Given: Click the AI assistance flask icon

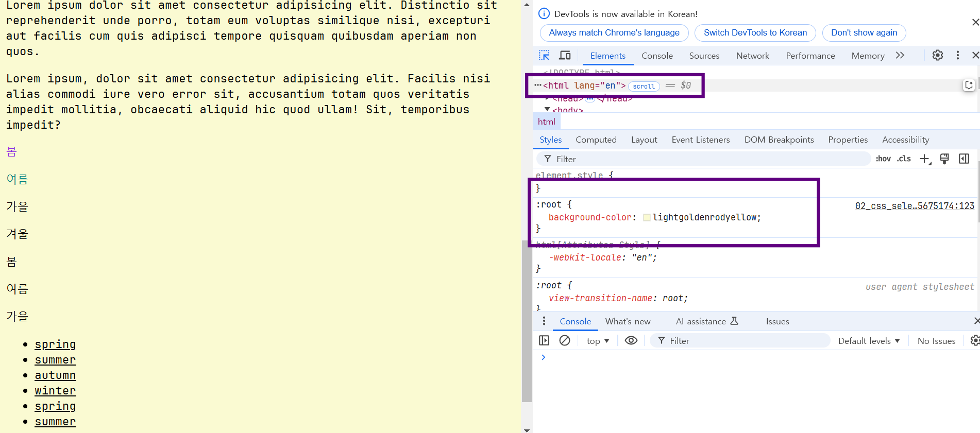Looking at the screenshot, I should click(734, 321).
